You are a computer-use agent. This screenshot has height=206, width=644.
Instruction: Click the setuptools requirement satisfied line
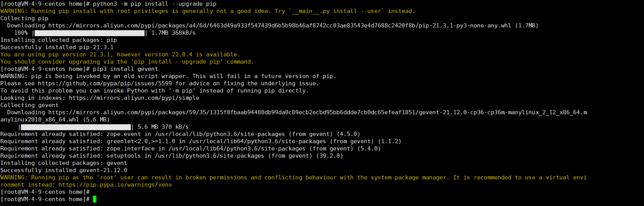[171, 156]
